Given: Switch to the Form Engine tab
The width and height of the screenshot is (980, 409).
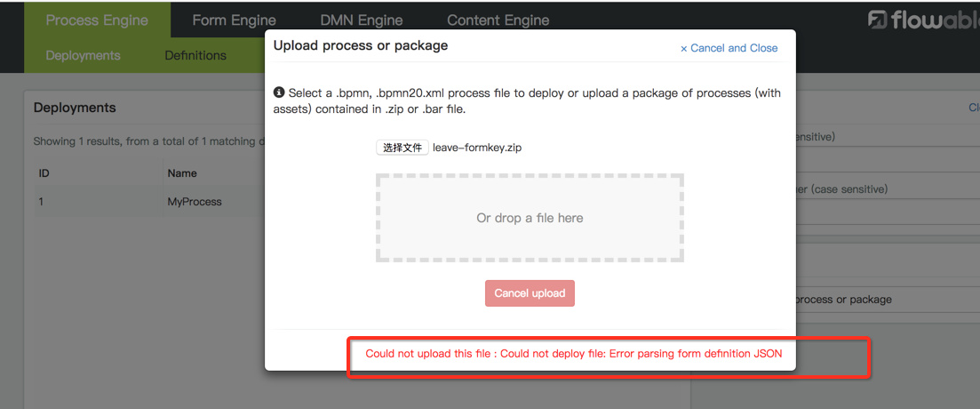Looking at the screenshot, I should click(234, 20).
